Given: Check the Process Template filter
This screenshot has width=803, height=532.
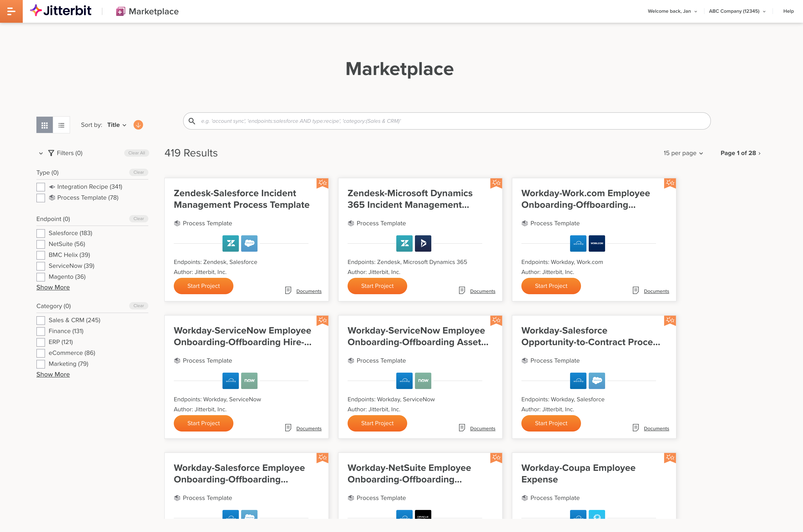Looking at the screenshot, I should click(41, 198).
